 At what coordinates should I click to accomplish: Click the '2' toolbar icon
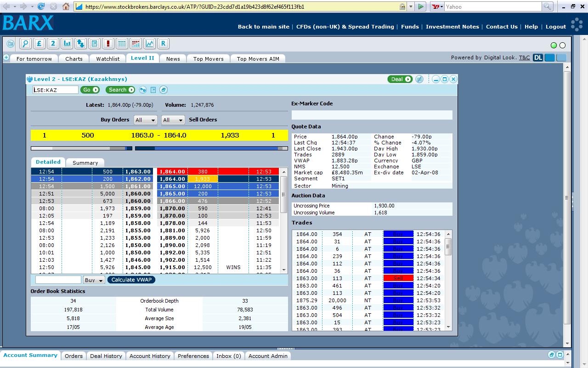(x=53, y=44)
